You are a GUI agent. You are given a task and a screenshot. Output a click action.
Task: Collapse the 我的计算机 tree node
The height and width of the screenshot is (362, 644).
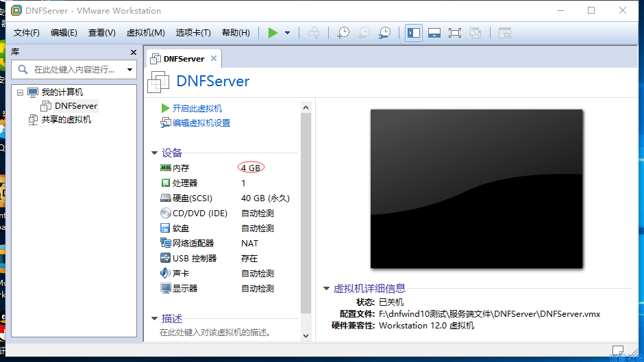[20, 92]
